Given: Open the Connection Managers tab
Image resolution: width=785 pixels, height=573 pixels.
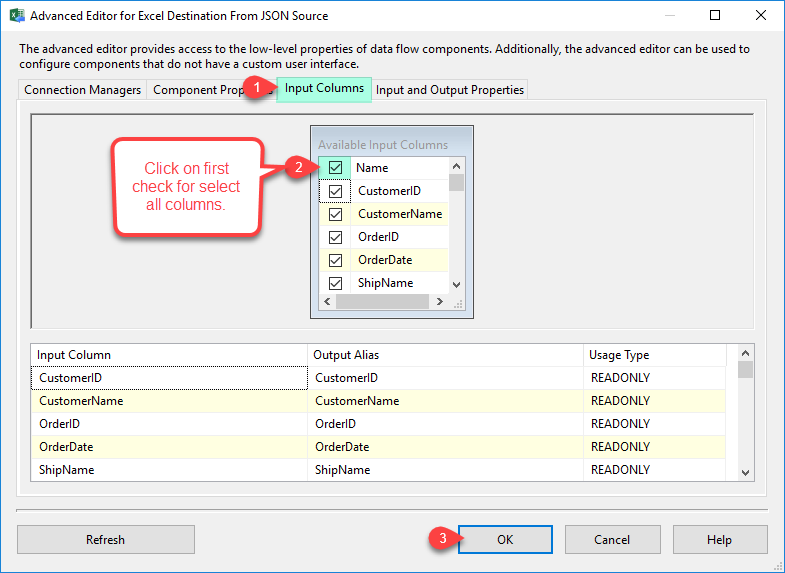Looking at the screenshot, I should click(83, 90).
